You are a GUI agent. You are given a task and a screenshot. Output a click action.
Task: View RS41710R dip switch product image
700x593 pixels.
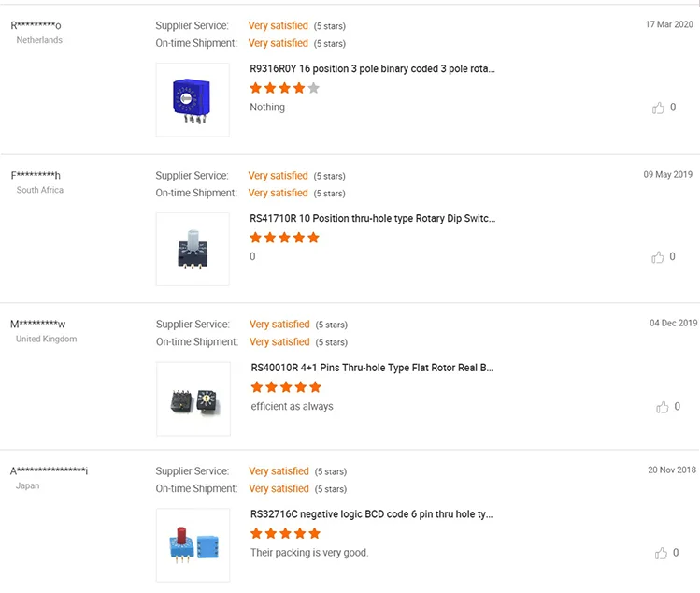pyautogui.click(x=193, y=249)
